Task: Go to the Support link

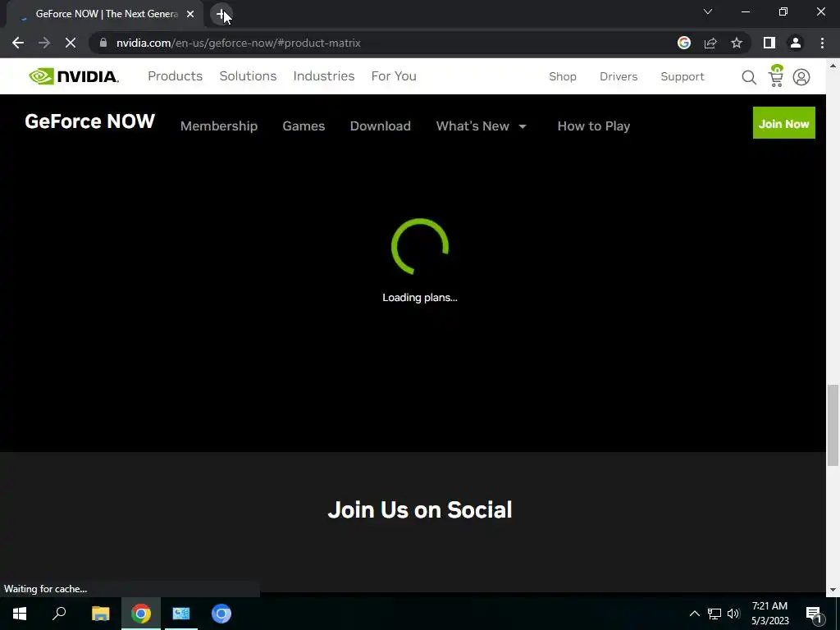Action: tap(682, 76)
